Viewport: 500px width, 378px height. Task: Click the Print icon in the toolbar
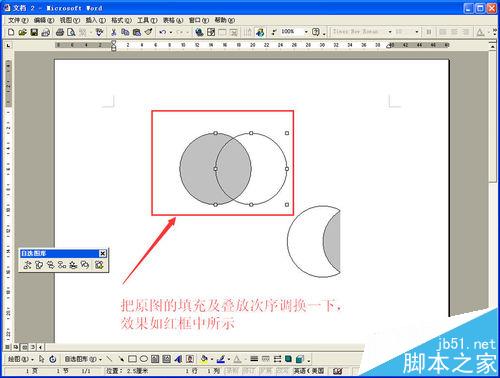click(60, 32)
